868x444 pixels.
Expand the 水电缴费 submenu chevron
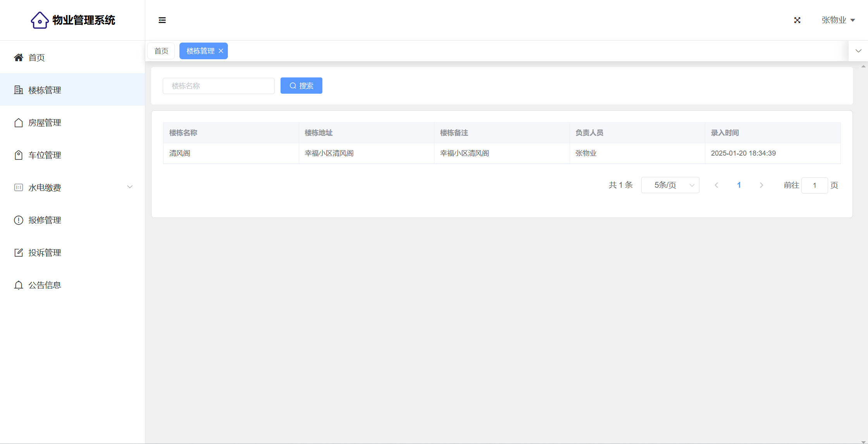coord(130,187)
